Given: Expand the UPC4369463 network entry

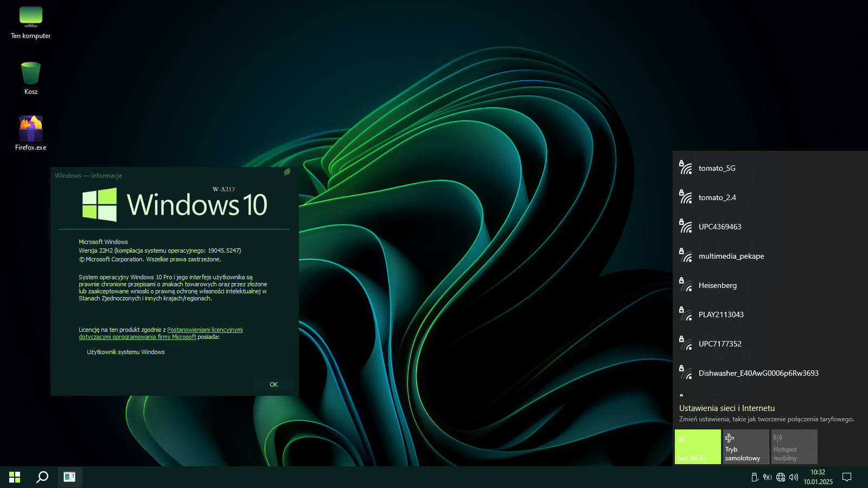Looking at the screenshot, I should pyautogui.click(x=769, y=227).
